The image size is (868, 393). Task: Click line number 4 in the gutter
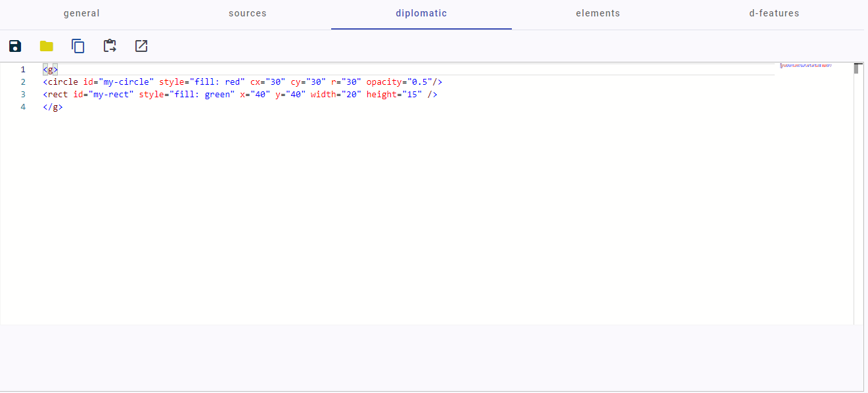coord(23,107)
